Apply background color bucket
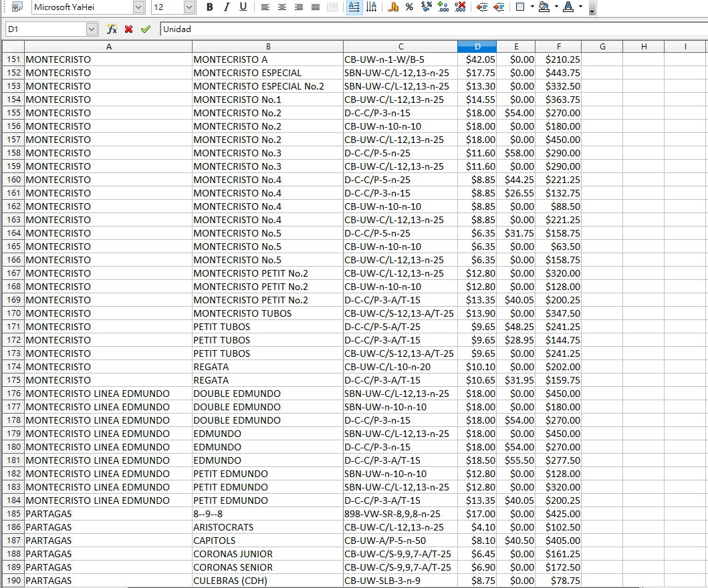The height and width of the screenshot is (588, 708). (x=544, y=7)
